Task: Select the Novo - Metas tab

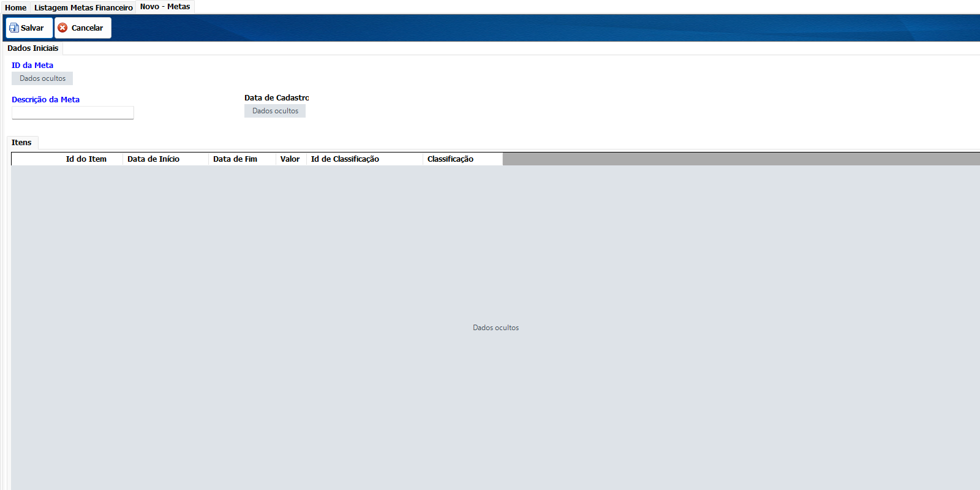Action: pyautogui.click(x=165, y=7)
